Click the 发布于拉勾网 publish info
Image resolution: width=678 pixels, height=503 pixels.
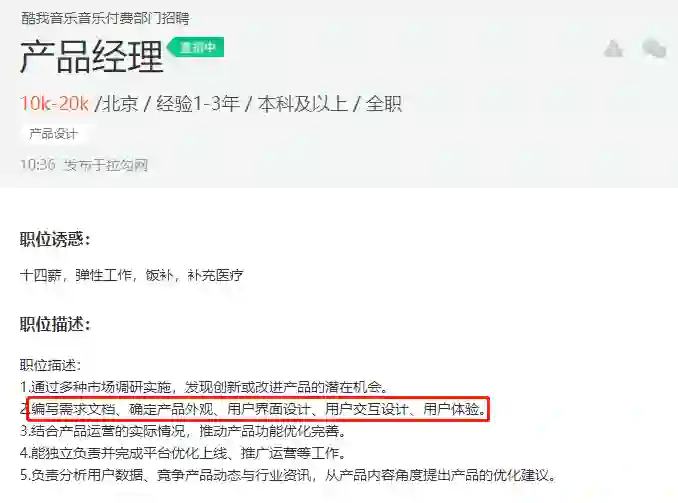[106, 165]
